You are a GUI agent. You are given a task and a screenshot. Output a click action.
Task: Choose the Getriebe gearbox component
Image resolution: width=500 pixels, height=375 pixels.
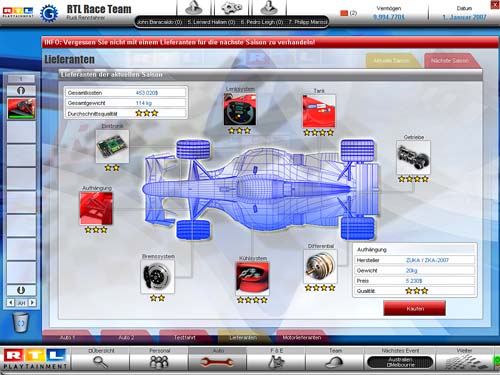click(413, 157)
